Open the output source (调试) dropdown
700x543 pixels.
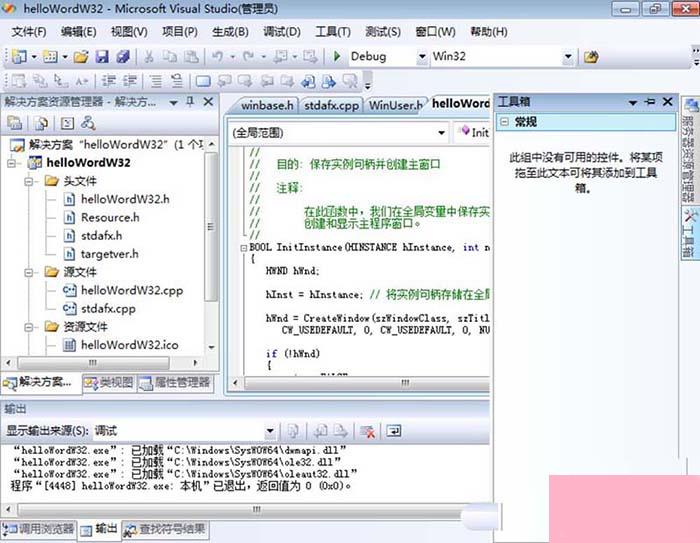(270, 431)
